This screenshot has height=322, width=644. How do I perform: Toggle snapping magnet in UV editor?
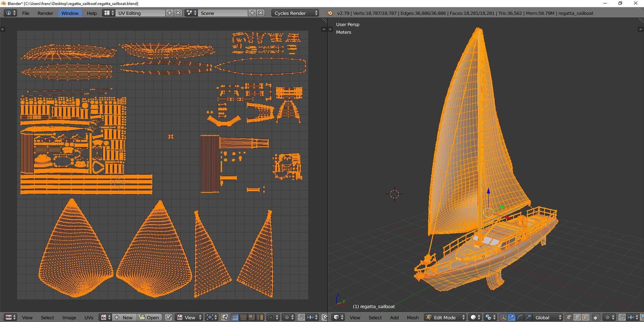(301, 317)
